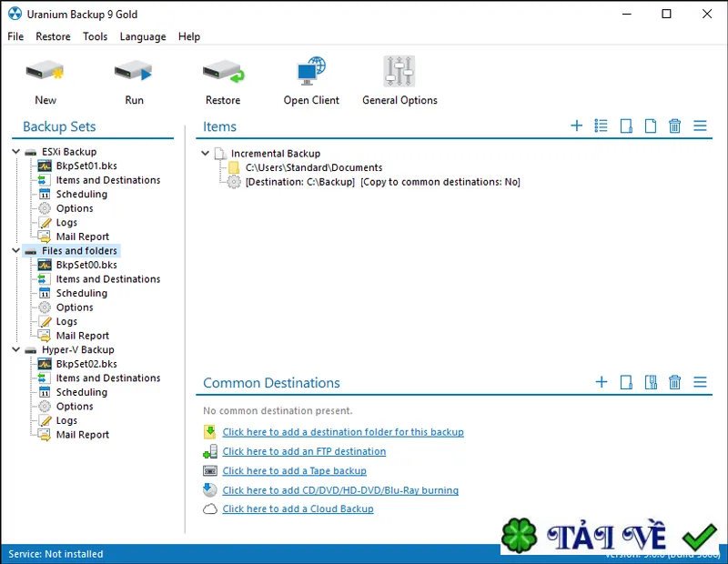Image resolution: width=728 pixels, height=564 pixels.
Task: Click page-edit icon after list icon in Items header
Action: (x=626, y=126)
